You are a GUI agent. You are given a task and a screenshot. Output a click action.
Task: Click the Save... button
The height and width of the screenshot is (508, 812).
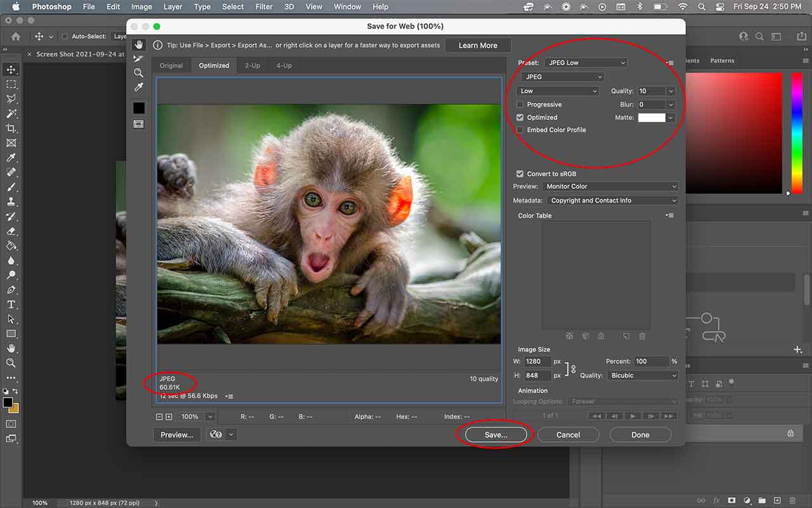(x=496, y=435)
